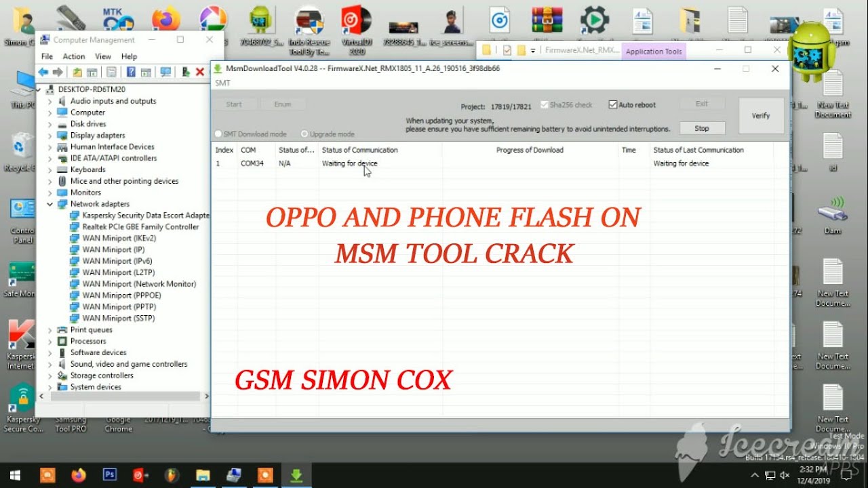This screenshot has width=868, height=488.
Task: Expand Processors node
Action: (50, 342)
